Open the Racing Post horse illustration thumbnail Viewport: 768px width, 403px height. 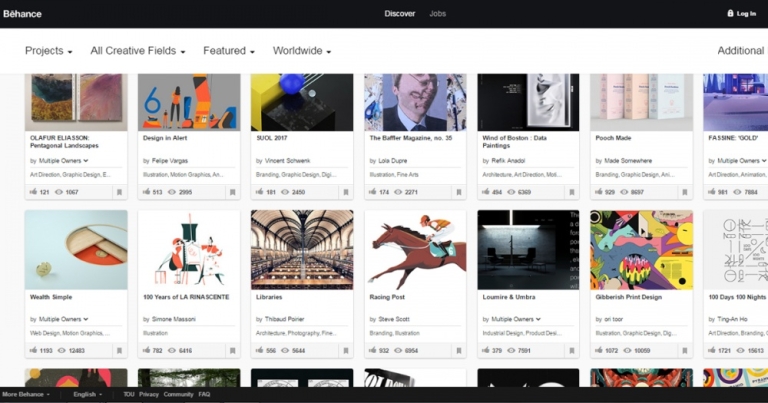point(415,250)
